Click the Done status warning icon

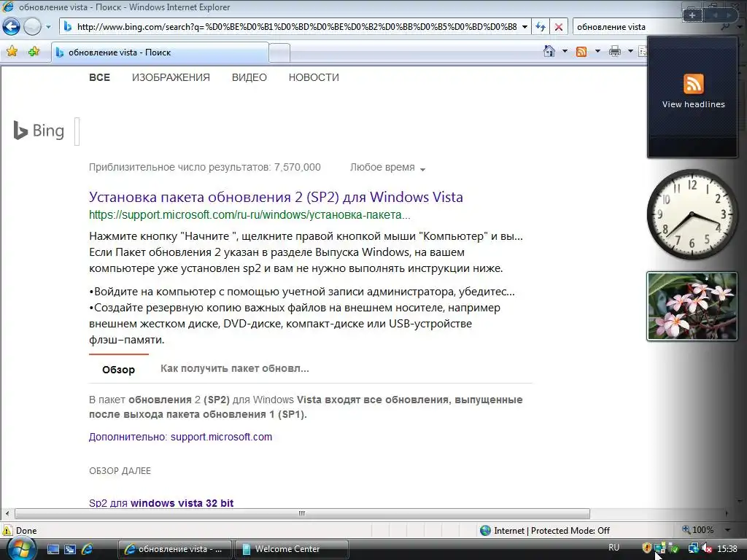click(x=7, y=531)
